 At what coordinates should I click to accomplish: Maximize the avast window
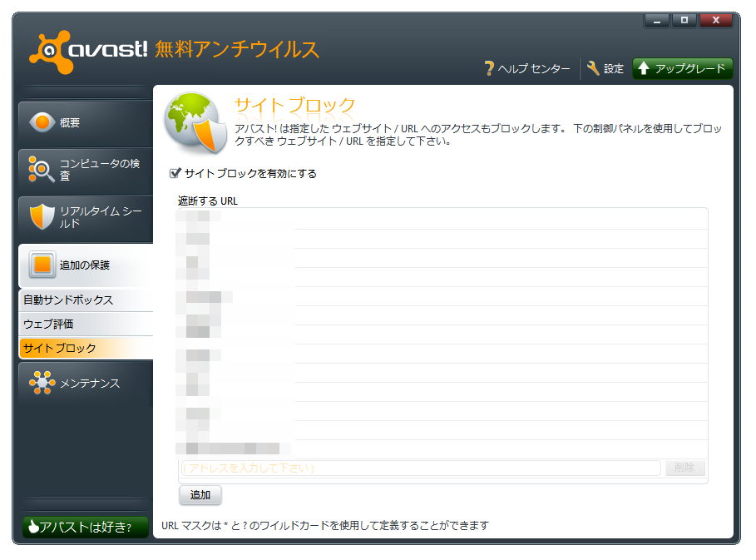684,21
